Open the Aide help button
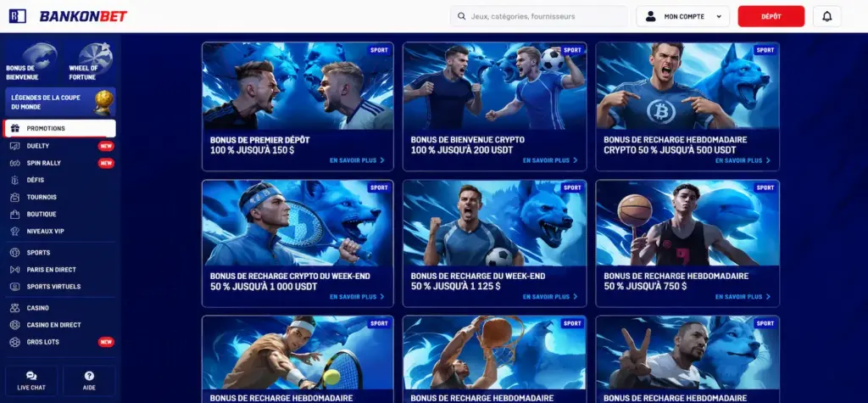 89,381
